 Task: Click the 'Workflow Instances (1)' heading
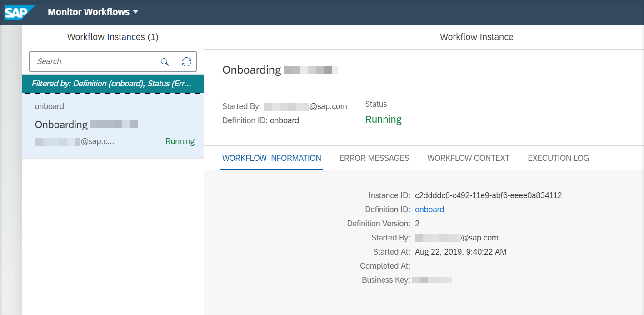pos(113,37)
